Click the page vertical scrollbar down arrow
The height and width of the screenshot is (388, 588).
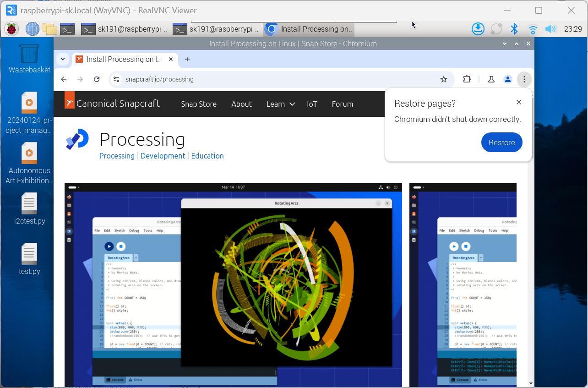(531, 383)
